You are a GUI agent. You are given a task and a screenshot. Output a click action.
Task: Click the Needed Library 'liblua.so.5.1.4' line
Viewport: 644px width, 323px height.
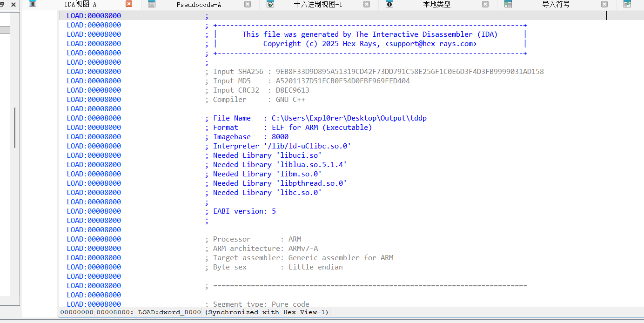click(276, 165)
